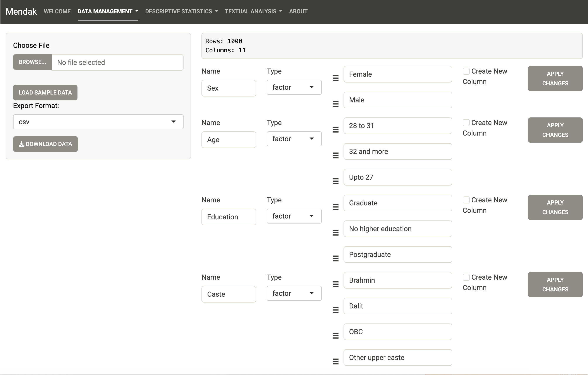Edit the Dalit level field
Viewport: 588px width, 375px height.
(x=398, y=306)
